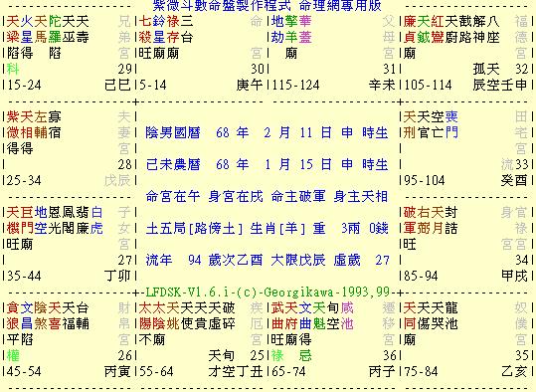536x392 pixels.
Task: Click the 旺廟廟 brightness row in 庚午 palace
Action: tap(159, 53)
